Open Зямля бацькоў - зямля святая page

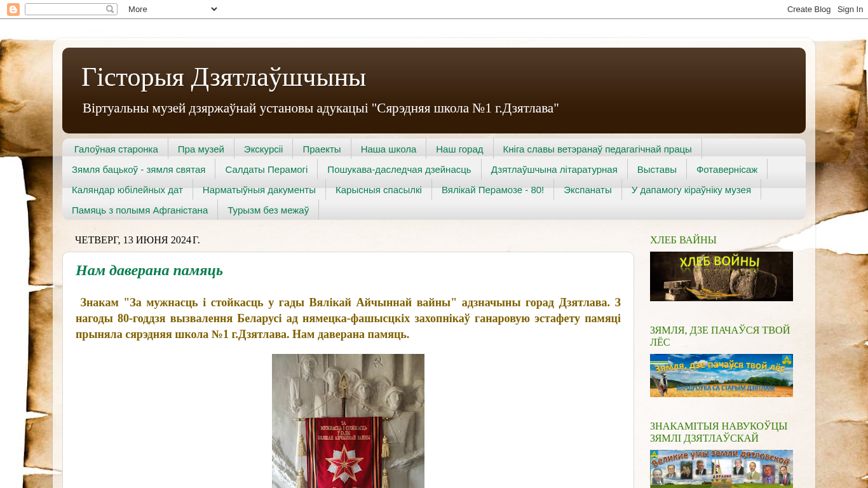coord(139,170)
